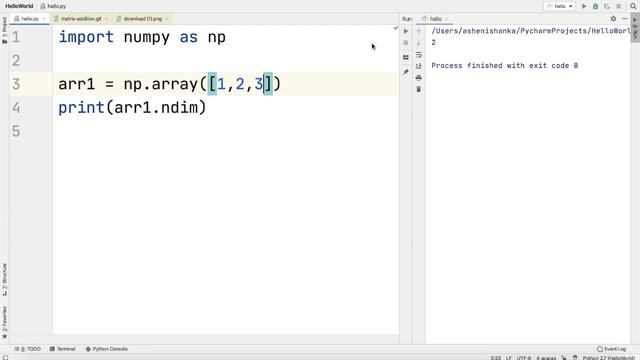Click line number 4 in gutter
The width and height of the screenshot is (640, 360).
click(16, 108)
